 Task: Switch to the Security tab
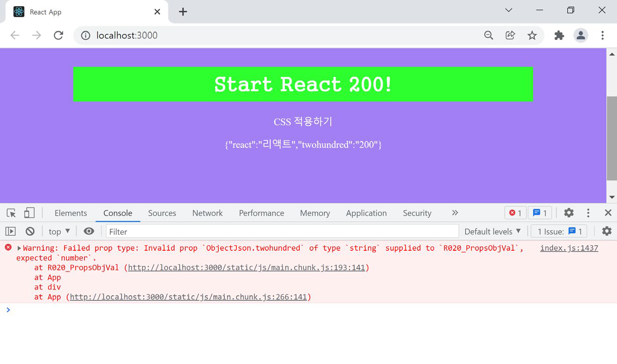tap(417, 213)
